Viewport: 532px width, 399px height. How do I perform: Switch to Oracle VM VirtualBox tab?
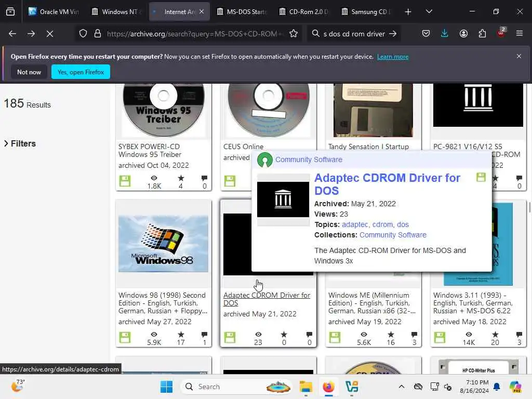tap(54, 12)
